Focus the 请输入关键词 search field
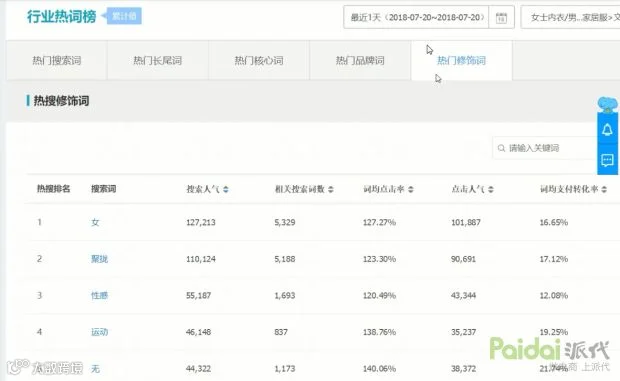The height and width of the screenshot is (381, 620). 546,148
